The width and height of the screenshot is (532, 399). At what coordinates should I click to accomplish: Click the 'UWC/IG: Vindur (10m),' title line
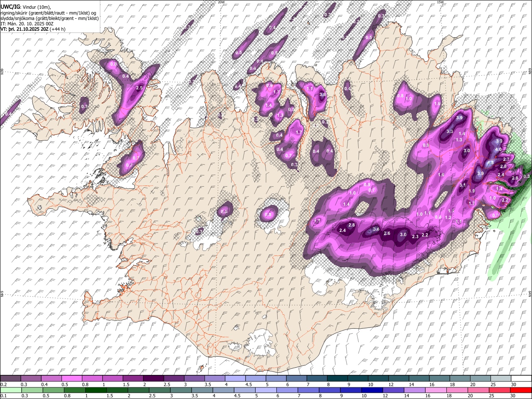(x=25, y=7)
